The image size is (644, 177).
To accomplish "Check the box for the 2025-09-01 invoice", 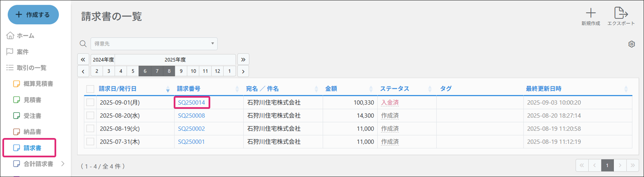I will (90, 102).
